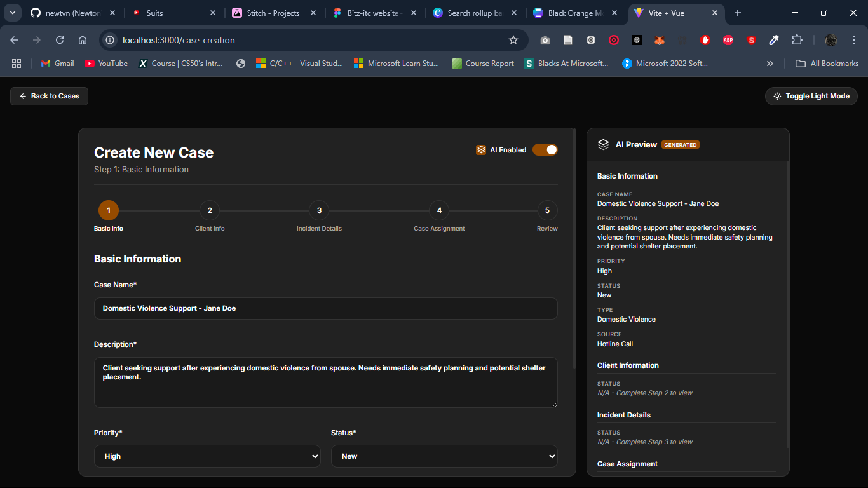
Task: Switch to the Stitch - Projects tab
Action: tap(273, 13)
